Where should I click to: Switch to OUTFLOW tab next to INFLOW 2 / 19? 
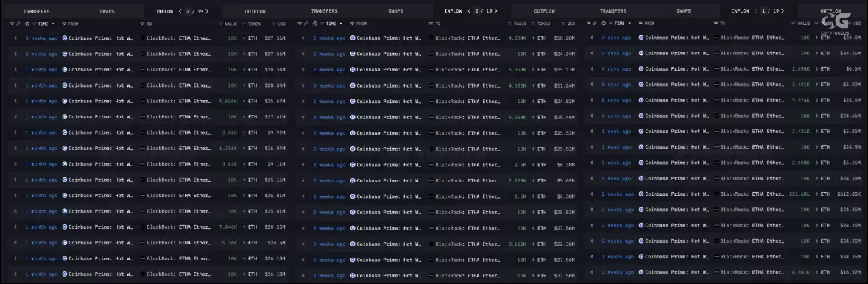[x=545, y=11]
